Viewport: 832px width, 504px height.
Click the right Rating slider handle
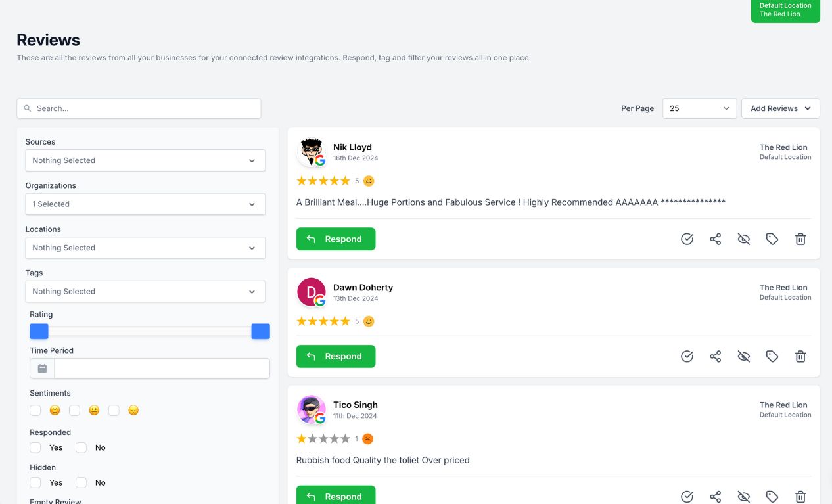(260, 331)
